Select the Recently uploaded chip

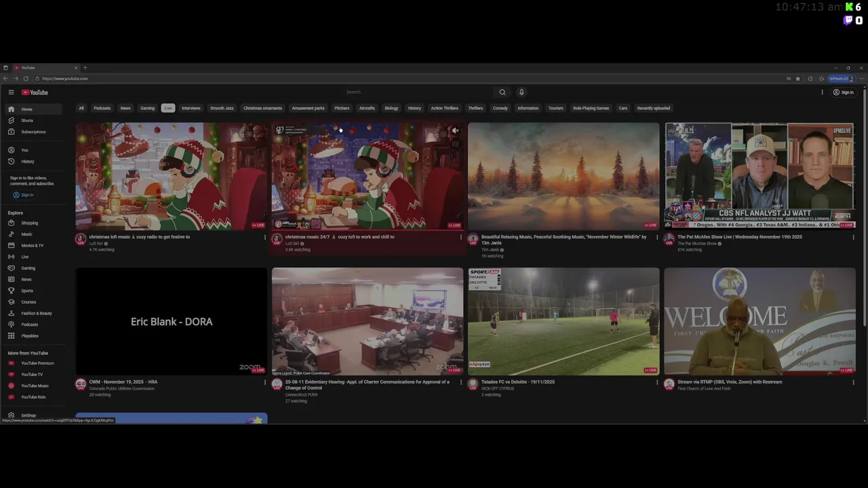pyautogui.click(x=654, y=108)
